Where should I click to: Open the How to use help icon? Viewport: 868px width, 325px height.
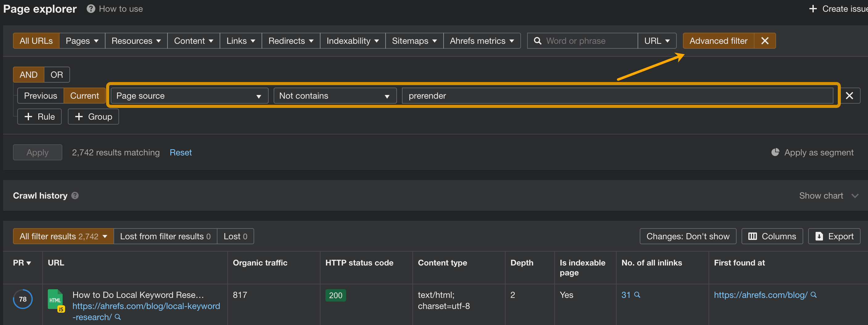tap(90, 9)
